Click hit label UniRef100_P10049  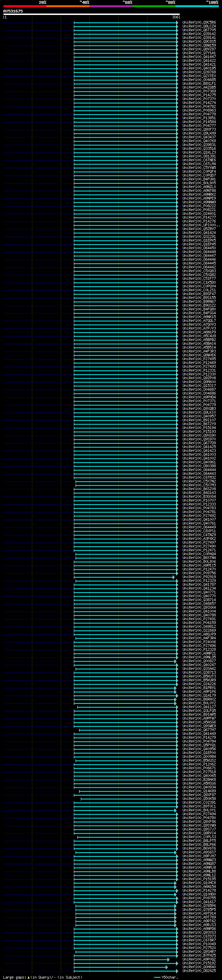[x=199, y=944]
